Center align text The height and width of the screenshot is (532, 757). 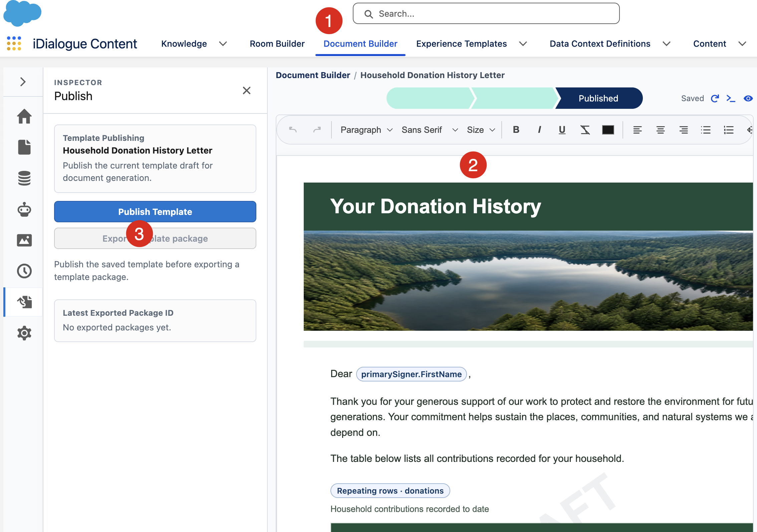pos(661,130)
